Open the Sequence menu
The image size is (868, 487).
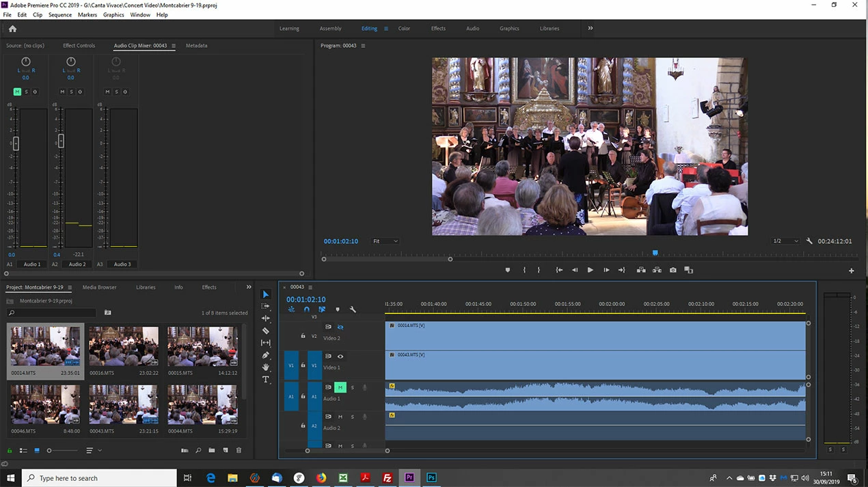[x=60, y=14]
